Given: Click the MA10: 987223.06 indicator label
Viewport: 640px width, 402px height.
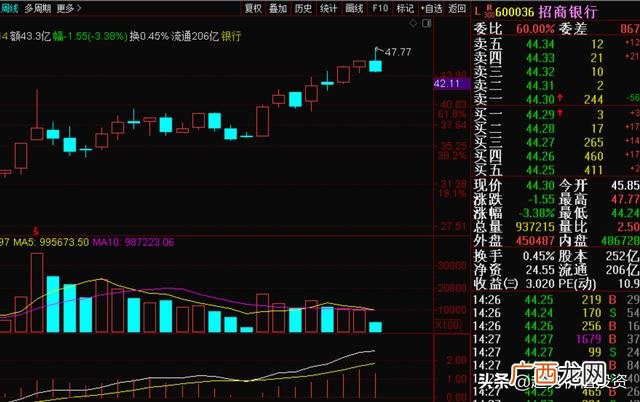Looking at the screenshot, I should (x=133, y=242).
